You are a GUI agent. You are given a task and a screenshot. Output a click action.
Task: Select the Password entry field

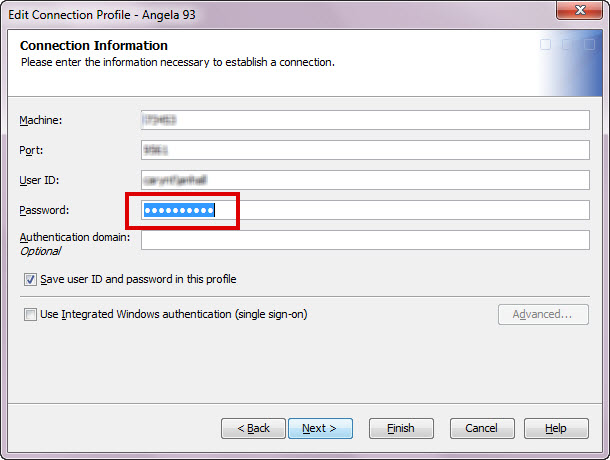point(365,210)
